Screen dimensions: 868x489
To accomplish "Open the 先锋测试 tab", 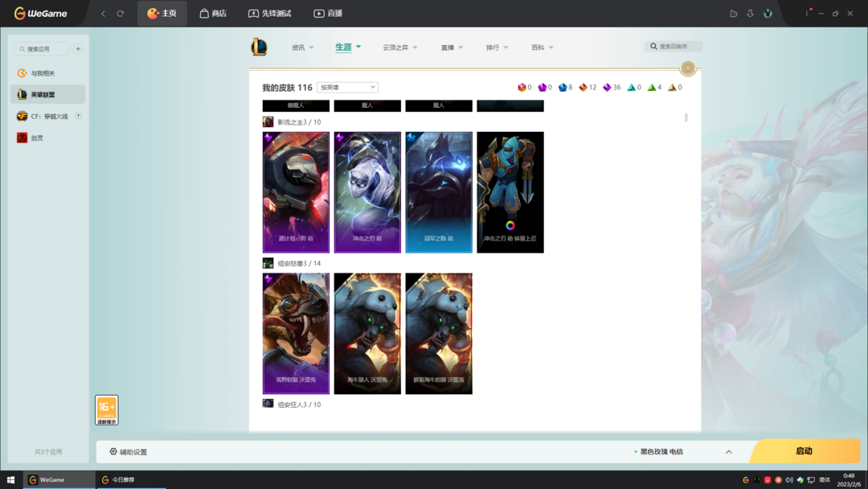I will click(x=269, y=14).
